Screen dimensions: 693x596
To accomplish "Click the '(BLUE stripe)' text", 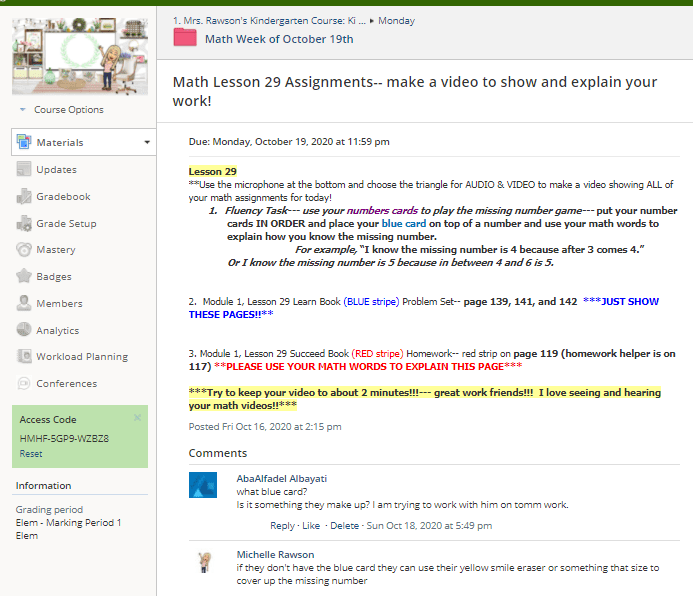I will 371,302.
